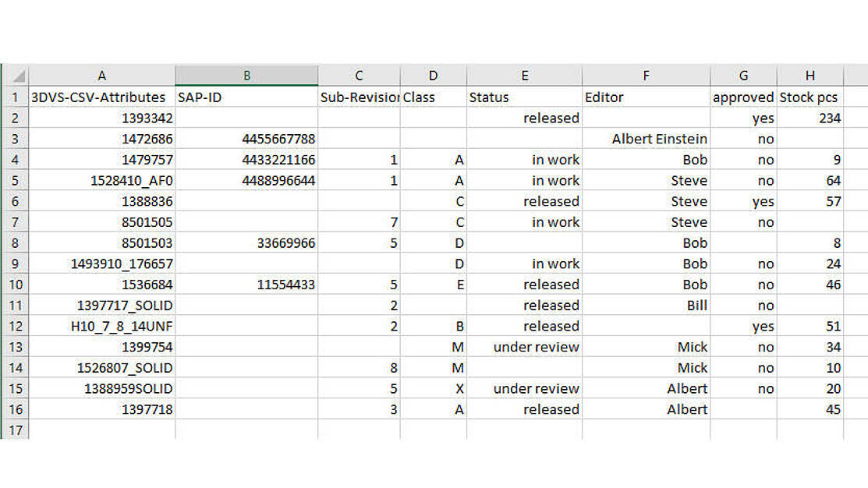Select column F header
This screenshot has height=488, width=868.
click(646, 76)
